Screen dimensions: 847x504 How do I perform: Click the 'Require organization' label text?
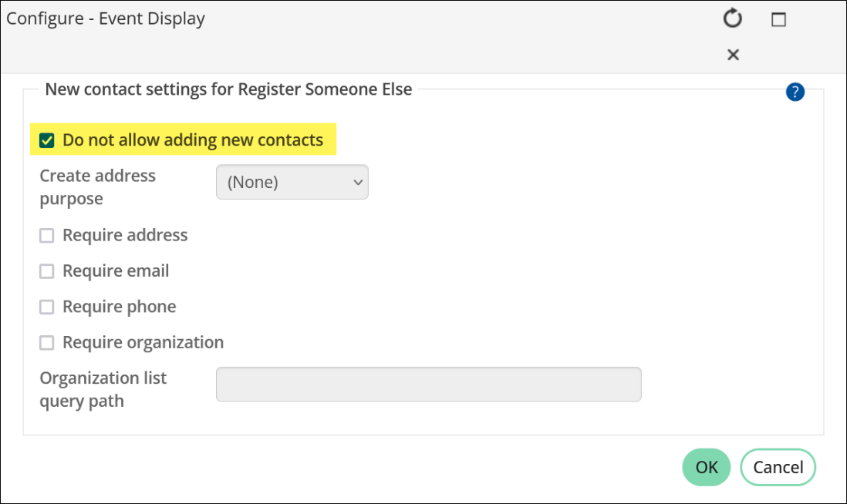[143, 343]
